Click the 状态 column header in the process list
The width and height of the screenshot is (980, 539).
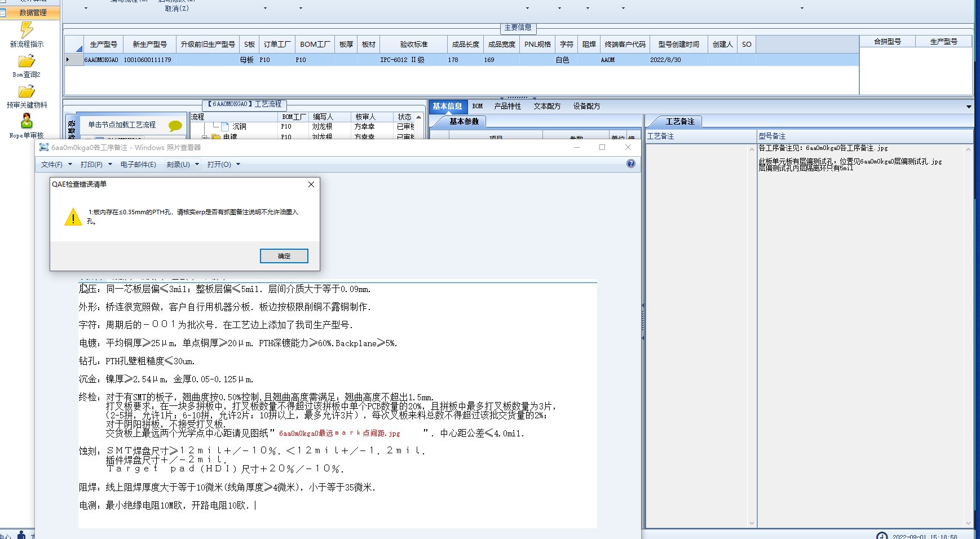404,117
